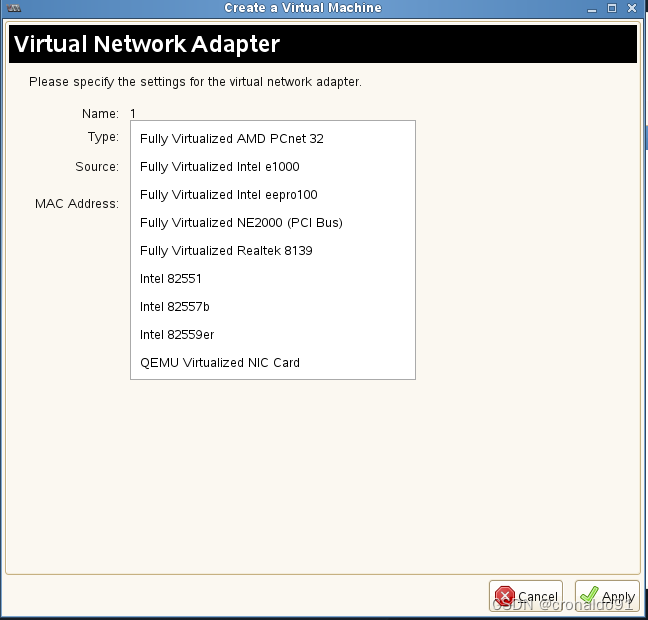
Task: Close the Create a Virtual Machine window
Action: pos(632,8)
